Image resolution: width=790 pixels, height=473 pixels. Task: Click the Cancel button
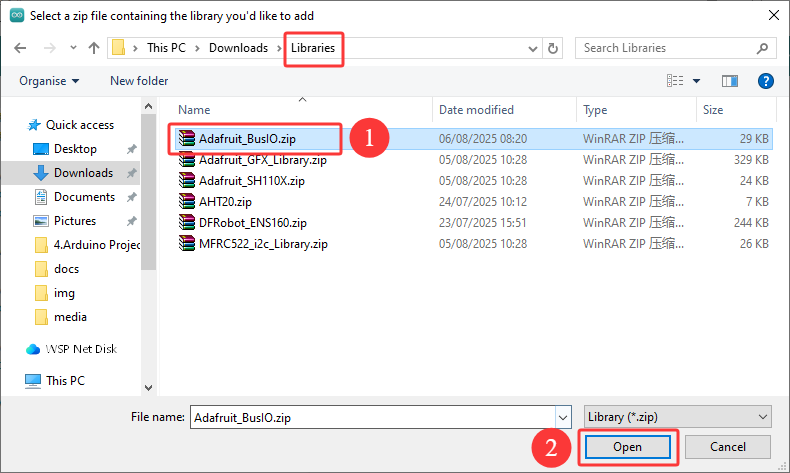(x=728, y=447)
